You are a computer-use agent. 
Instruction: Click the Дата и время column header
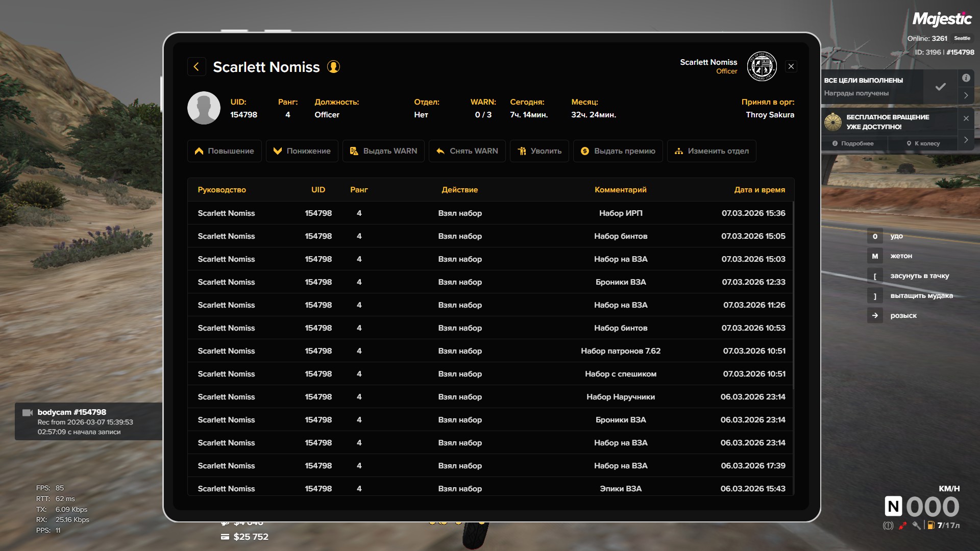point(759,190)
